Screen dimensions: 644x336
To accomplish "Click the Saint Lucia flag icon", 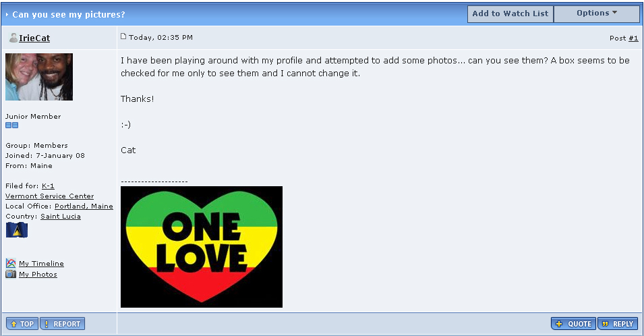I will coord(17,230).
